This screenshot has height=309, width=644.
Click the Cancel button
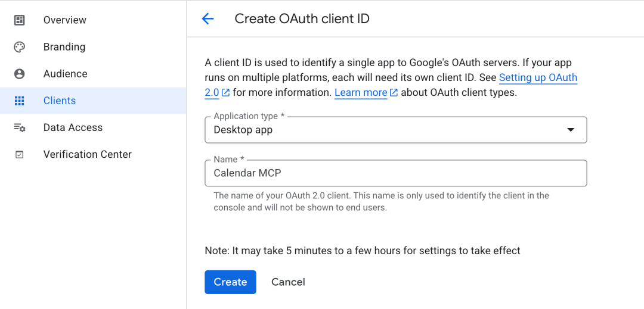click(288, 282)
